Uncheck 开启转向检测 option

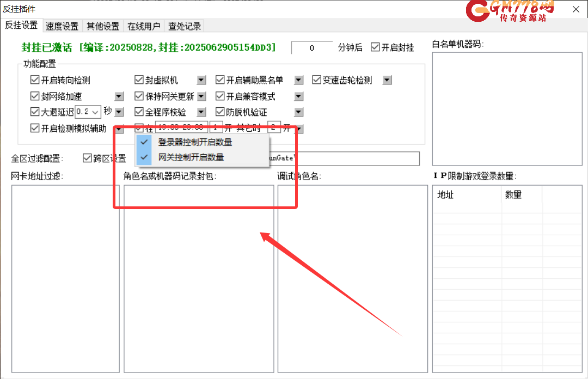click(35, 81)
